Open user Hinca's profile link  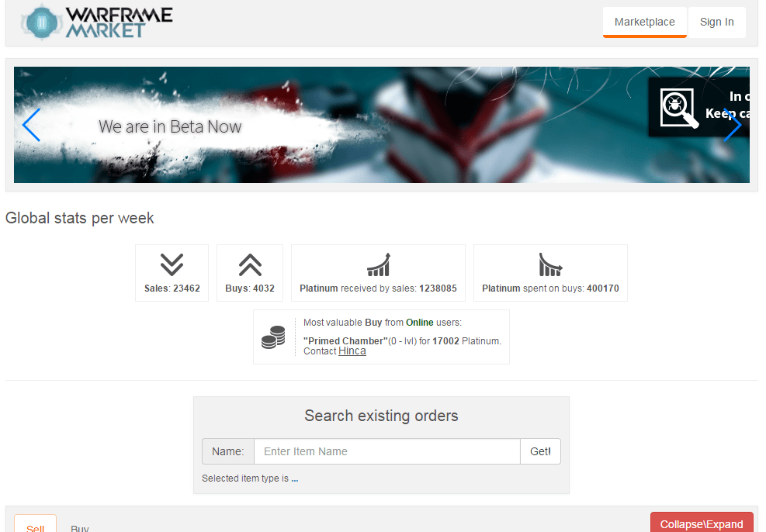352,351
